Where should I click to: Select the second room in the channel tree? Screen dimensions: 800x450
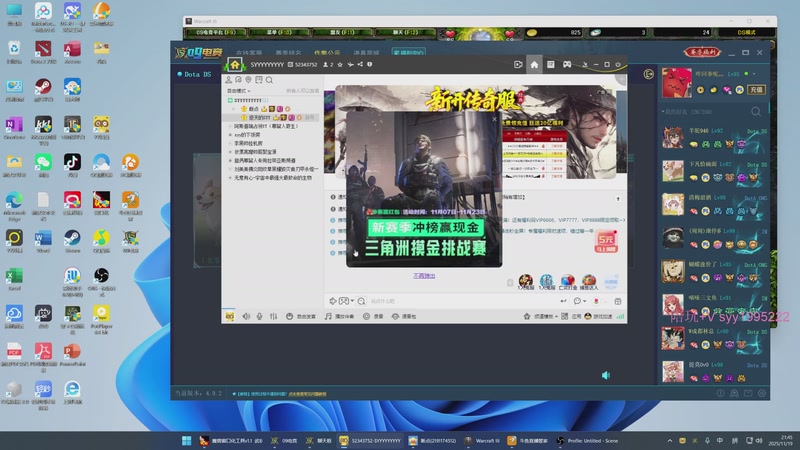[x=247, y=135]
